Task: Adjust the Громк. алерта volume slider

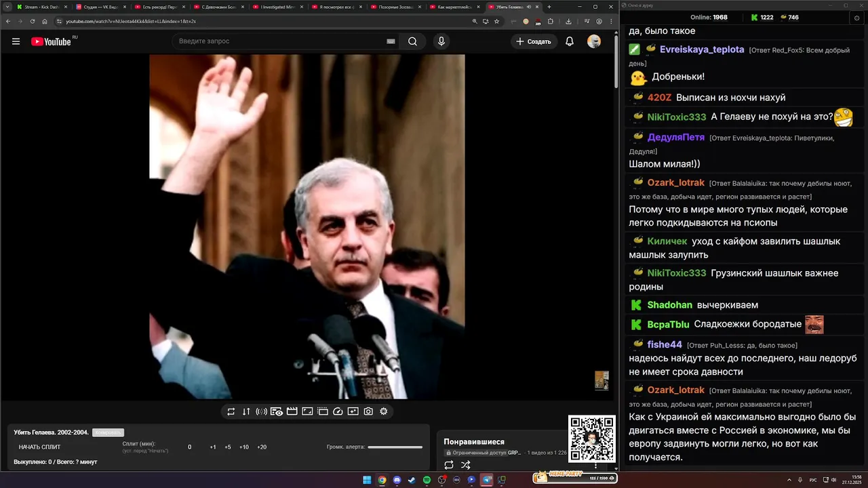Action: [395, 447]
